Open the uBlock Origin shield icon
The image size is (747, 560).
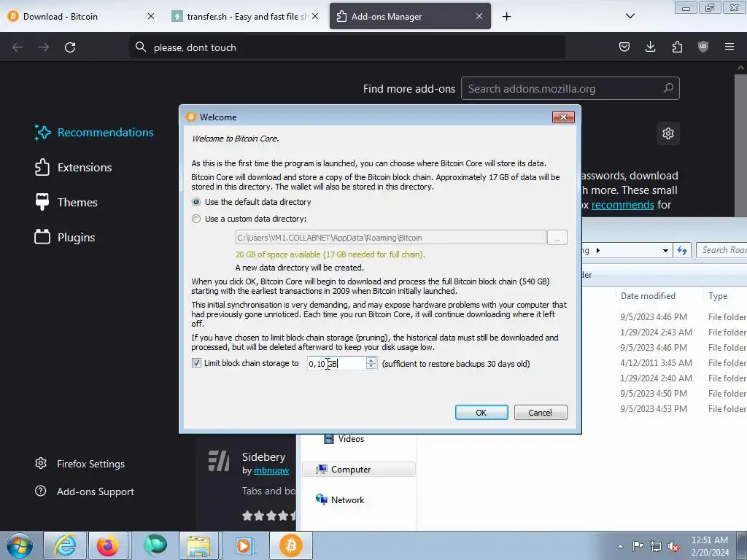click(703, 47)
